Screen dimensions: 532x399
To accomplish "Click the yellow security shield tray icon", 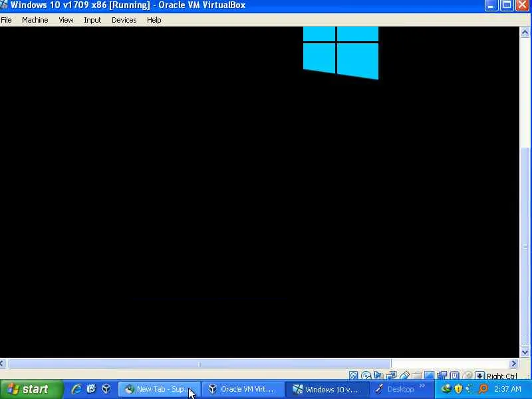I will [x=458, y=389].
